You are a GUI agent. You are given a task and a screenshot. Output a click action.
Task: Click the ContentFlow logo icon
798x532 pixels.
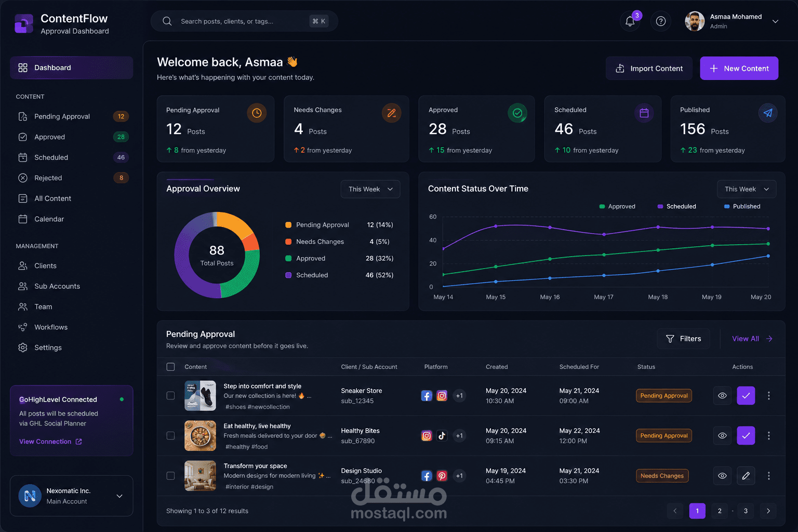pos(24,23)
